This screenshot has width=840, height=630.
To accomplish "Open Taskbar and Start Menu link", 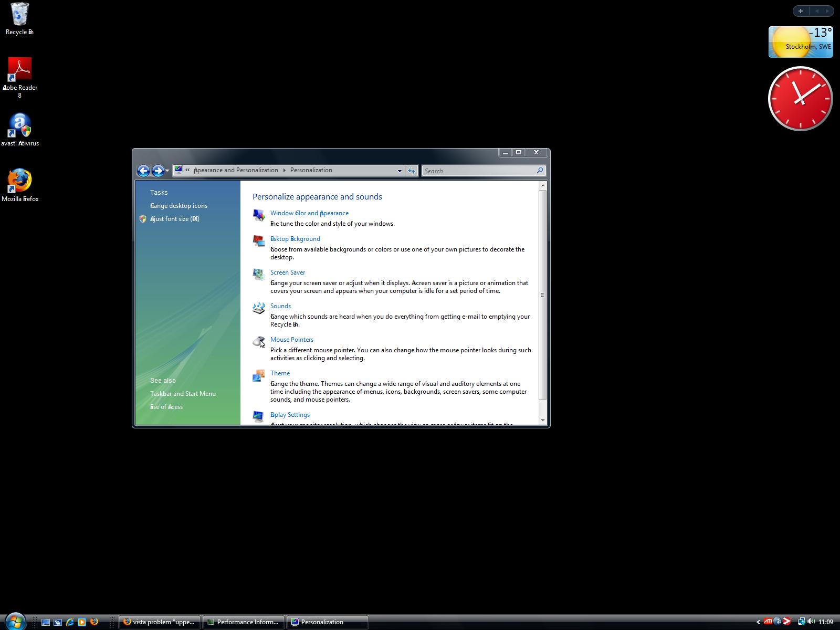I will click(x=183, y=394).
